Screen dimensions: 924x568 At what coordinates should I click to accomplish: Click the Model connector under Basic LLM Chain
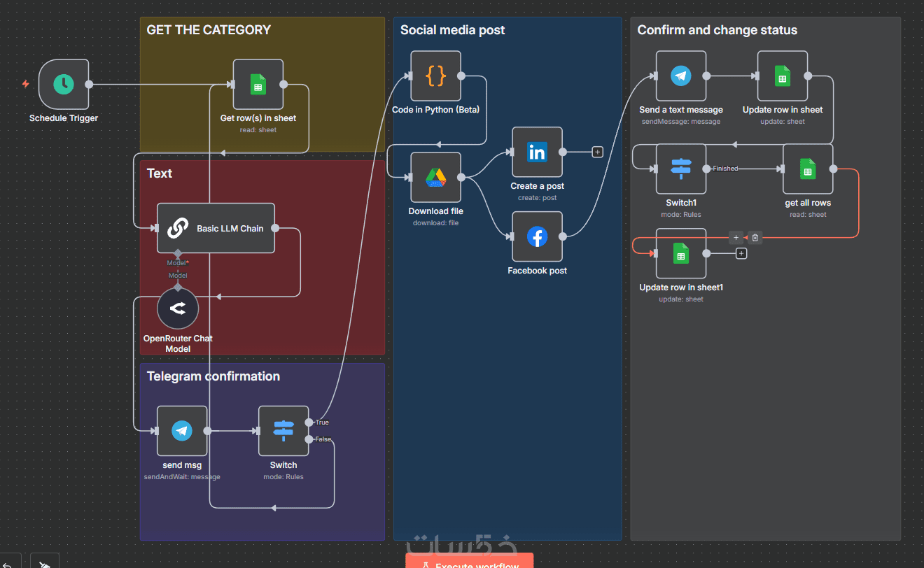178,253
